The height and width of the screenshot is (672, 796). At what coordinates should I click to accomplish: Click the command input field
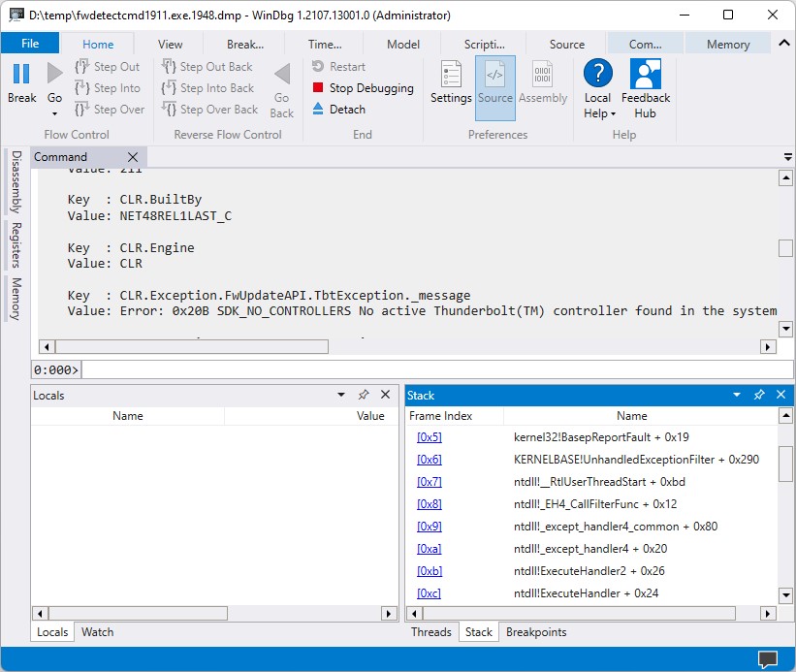(437, 369)
